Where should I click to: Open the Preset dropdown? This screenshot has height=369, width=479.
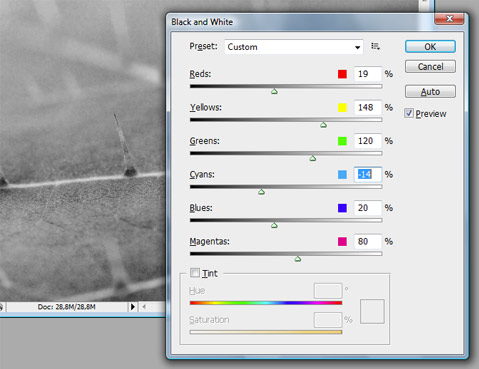294,47
